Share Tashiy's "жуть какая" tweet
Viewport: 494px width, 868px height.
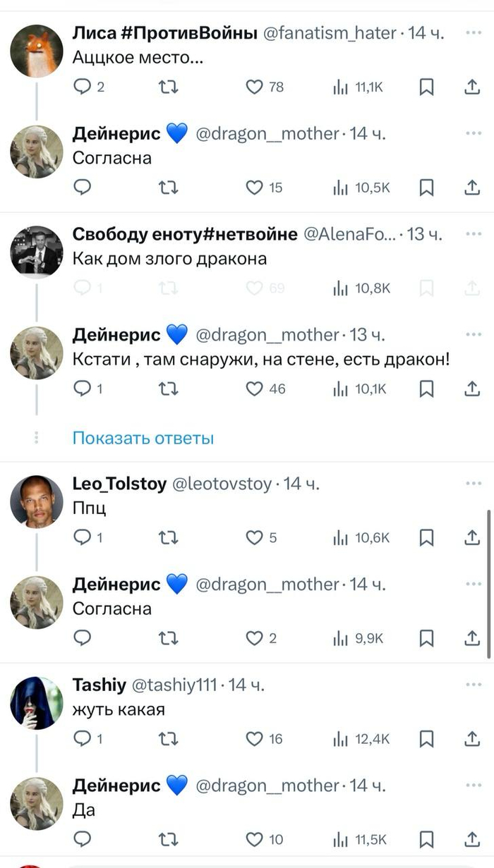[x=471, y=739]
